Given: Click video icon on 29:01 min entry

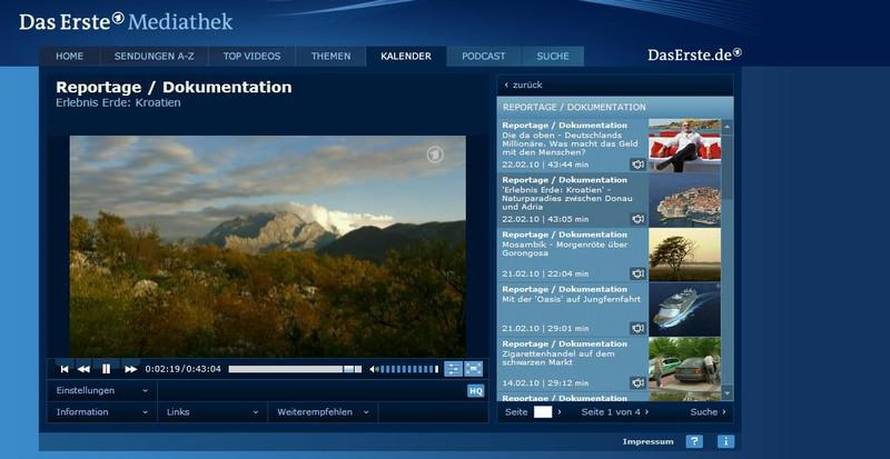Looking at the screenshot, I should [638, 328].
